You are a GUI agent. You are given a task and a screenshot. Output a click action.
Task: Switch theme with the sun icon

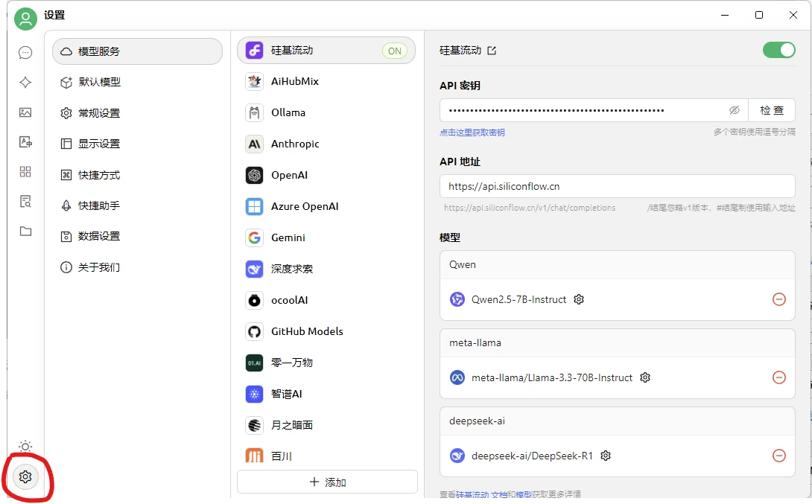pyautogui.click(x=25, y=447)
